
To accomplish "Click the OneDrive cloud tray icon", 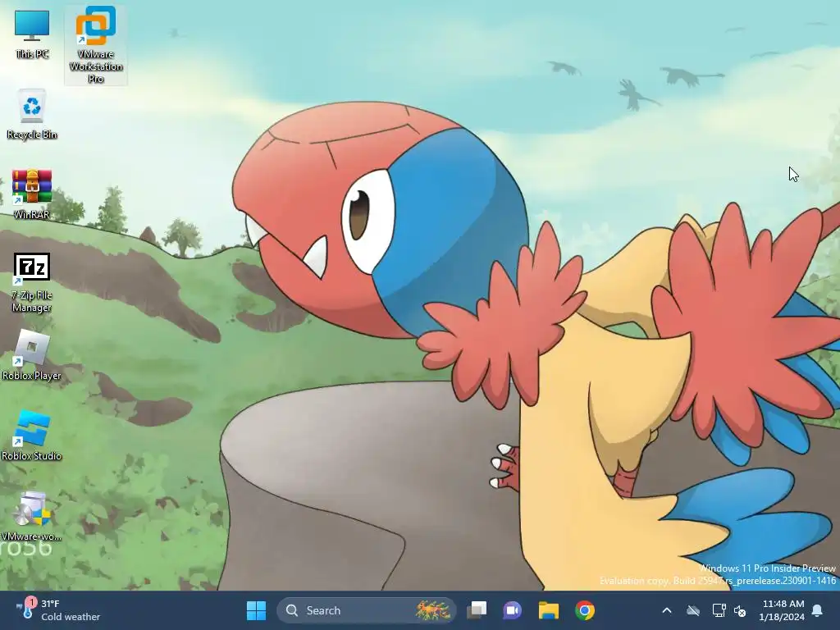I will click(x=693, y=610).
